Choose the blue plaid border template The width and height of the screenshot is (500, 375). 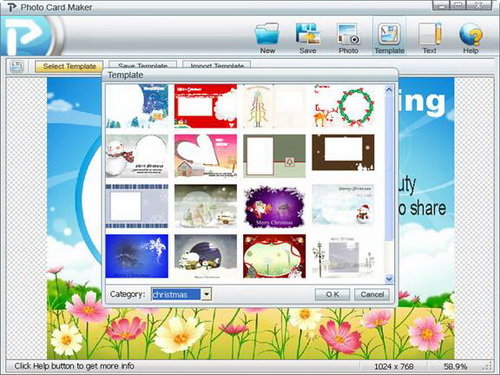137,206
